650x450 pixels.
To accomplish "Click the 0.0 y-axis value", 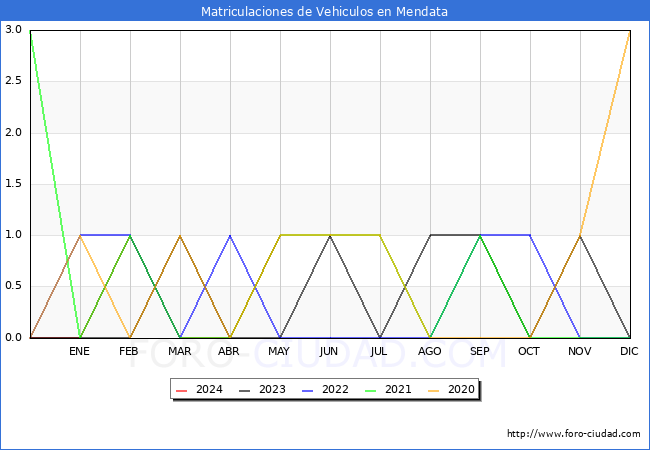I will tap(13, 338).
